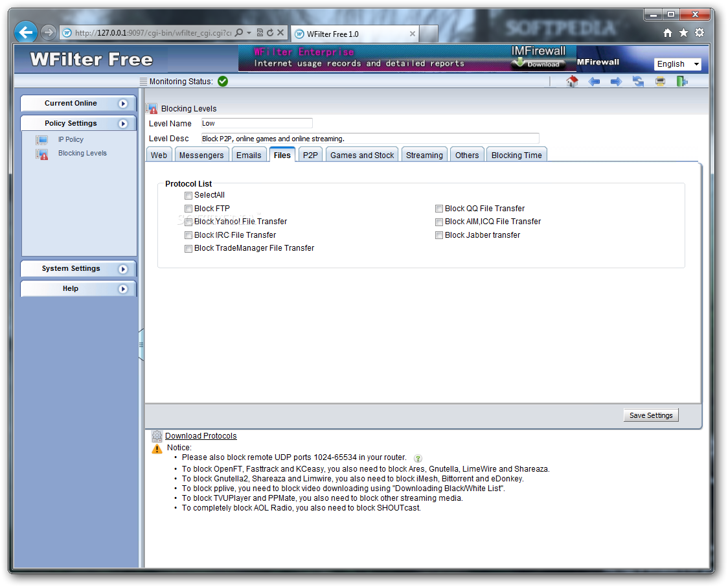Click compatibility view icon in address bar
The width and height of the screenshot is (728, 587).
point(260,32)
